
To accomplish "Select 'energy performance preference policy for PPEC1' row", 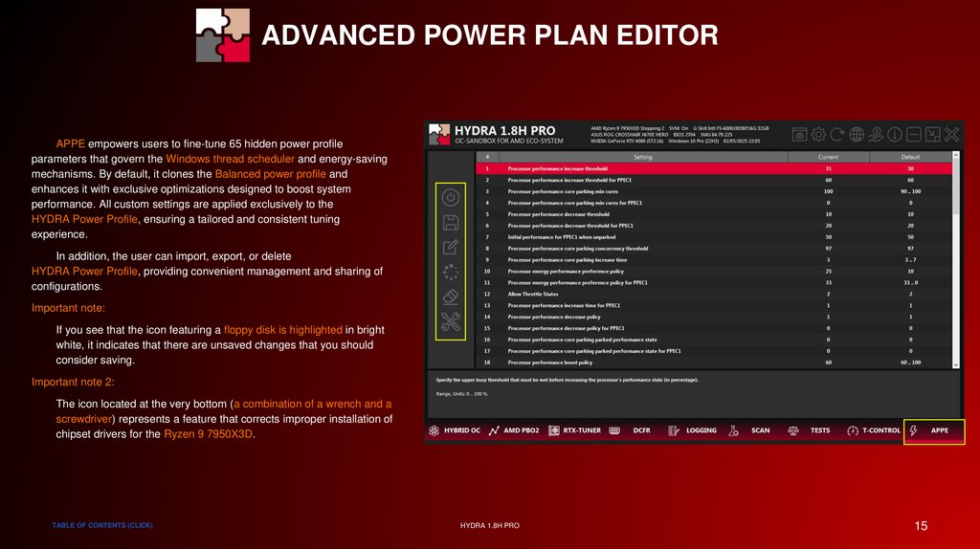I will [714, 283].
